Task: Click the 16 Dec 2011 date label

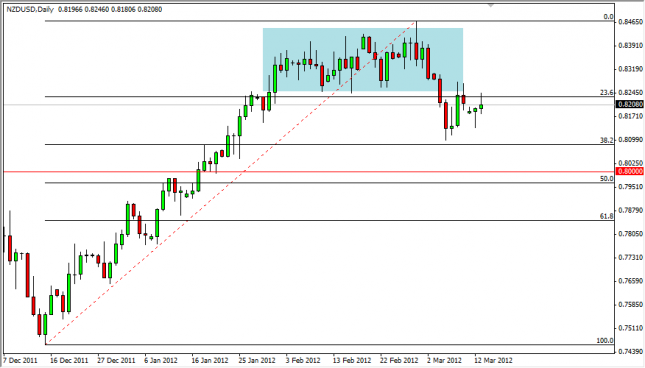Action: click(x=69, y=361)
